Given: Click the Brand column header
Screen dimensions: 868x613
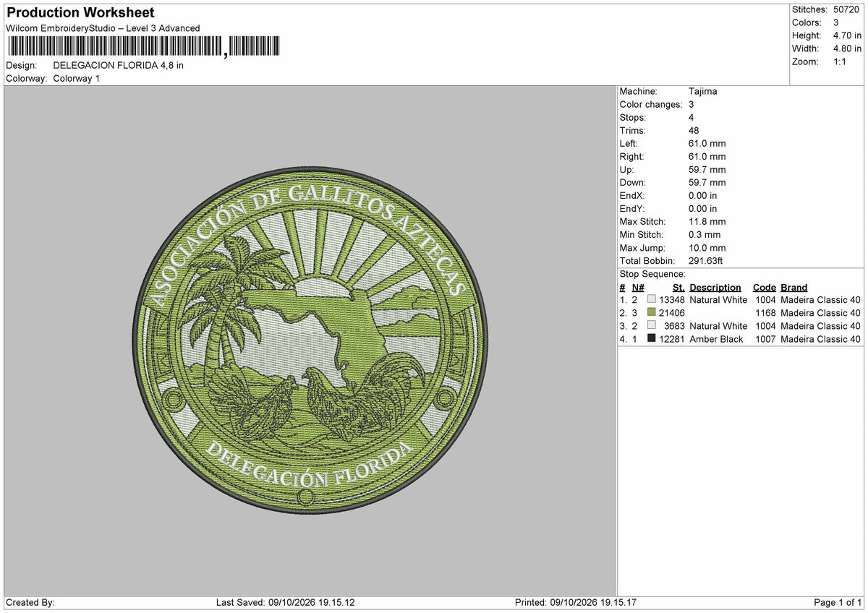Looking at the screenshot, I should 794,288.
